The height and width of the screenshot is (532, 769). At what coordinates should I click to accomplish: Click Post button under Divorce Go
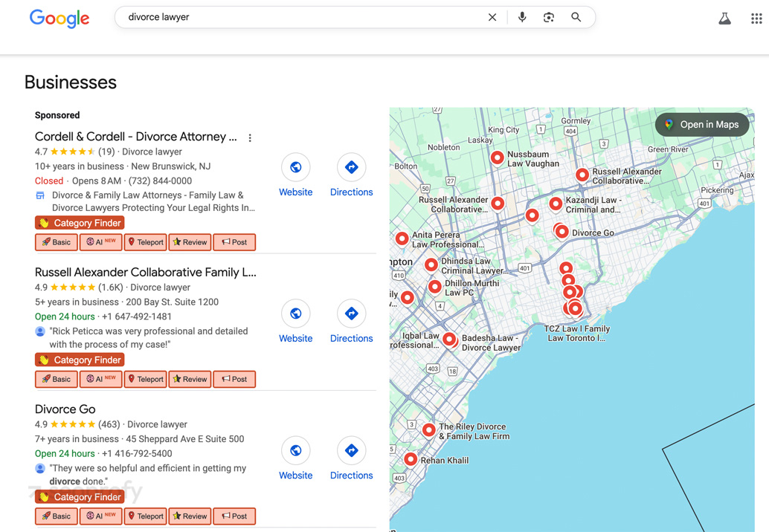click(234, 516)
